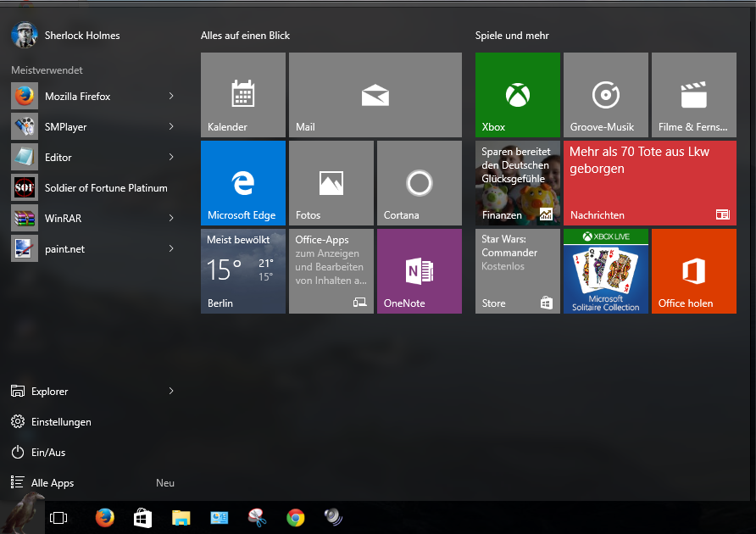Expand the Explorer submenu arrow

coord(171,391)
